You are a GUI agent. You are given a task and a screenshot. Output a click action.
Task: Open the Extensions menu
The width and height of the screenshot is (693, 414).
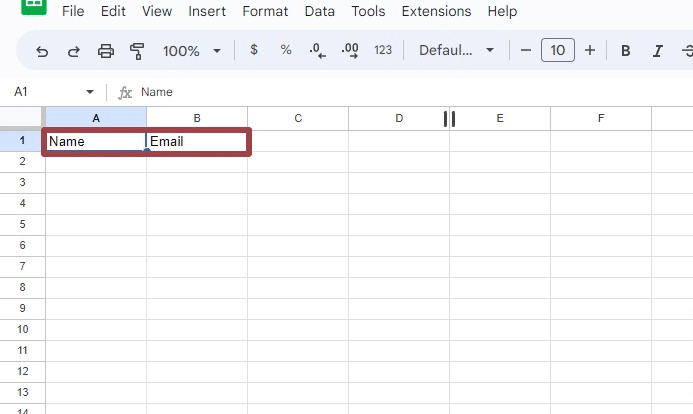point(436,11)
